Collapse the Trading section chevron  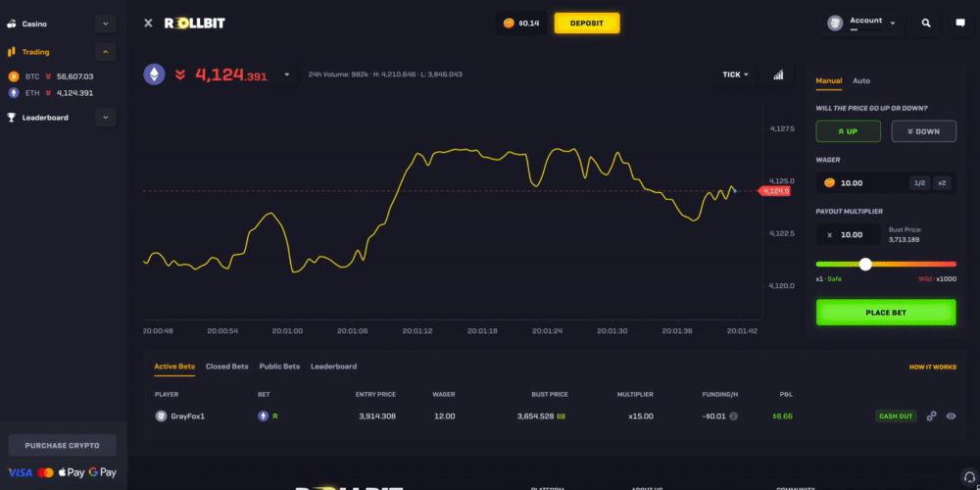(x=105, y=52)
